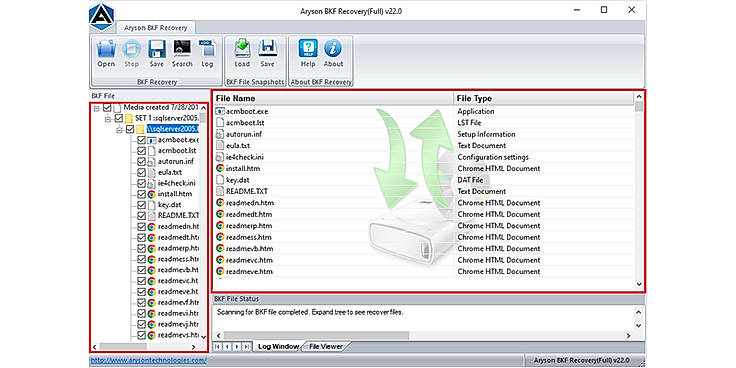Uncheck the Media created checkbox
This screenshot has height=368, width=736.
107,107
